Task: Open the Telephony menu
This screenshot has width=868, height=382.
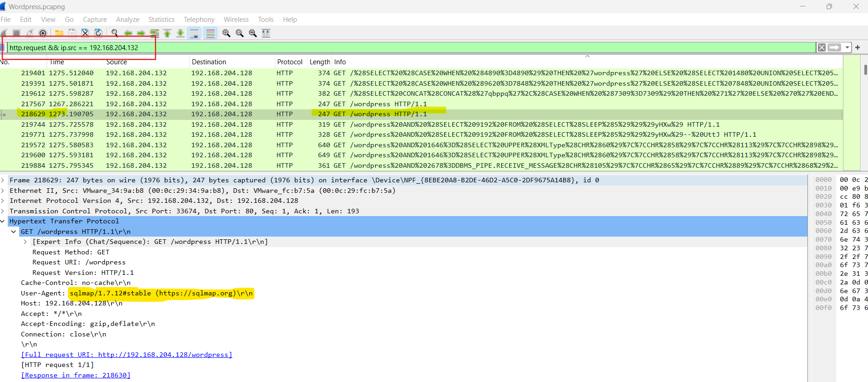Action: point(199,19)
